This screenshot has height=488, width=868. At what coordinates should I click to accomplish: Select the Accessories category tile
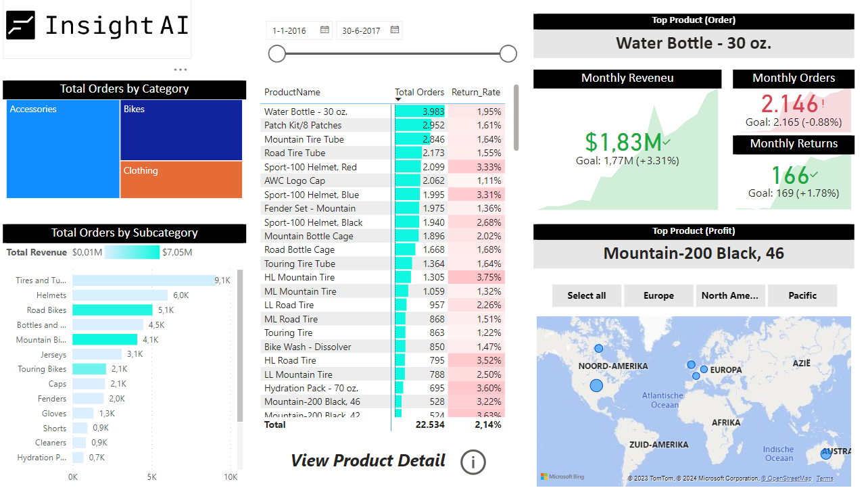click(63, 149)
